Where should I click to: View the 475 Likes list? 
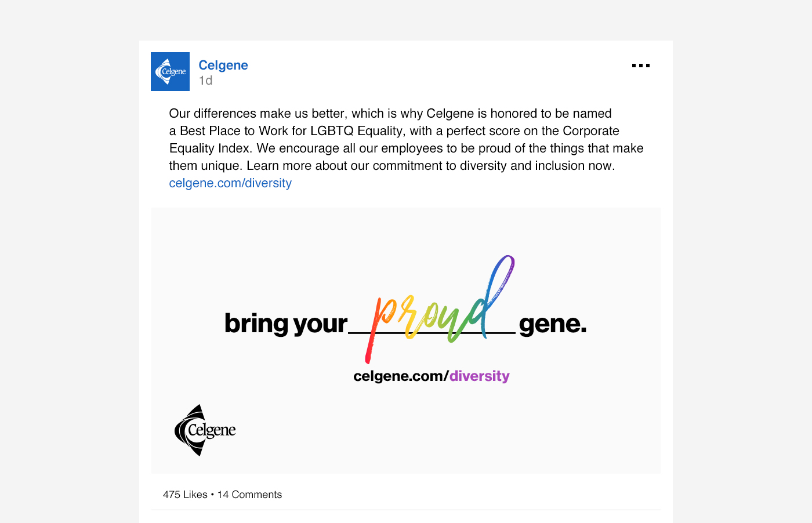click(185, 495)
